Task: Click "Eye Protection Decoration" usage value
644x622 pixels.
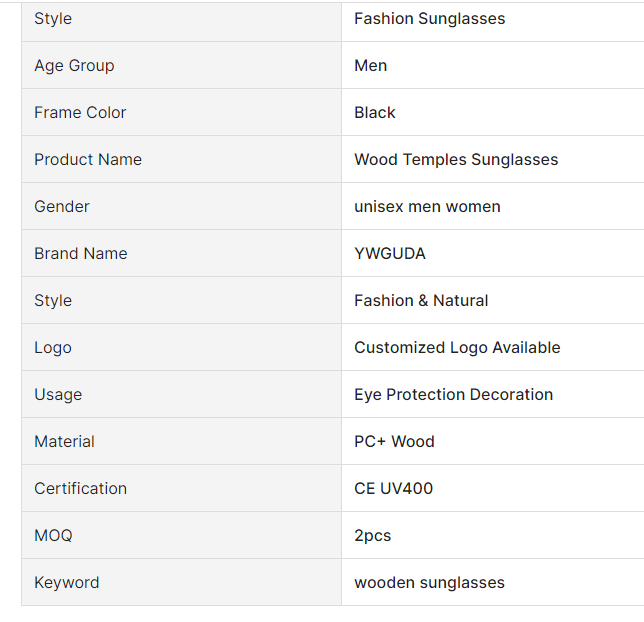Action: click(x=453, y=395)
